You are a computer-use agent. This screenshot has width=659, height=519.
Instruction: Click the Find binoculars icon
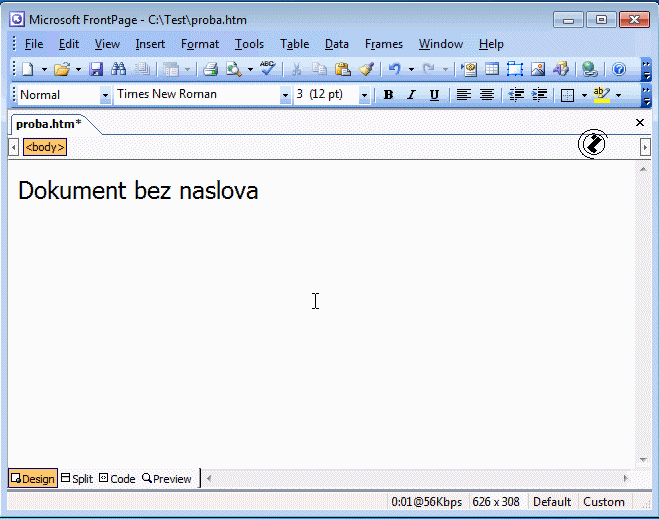(119, 69)
